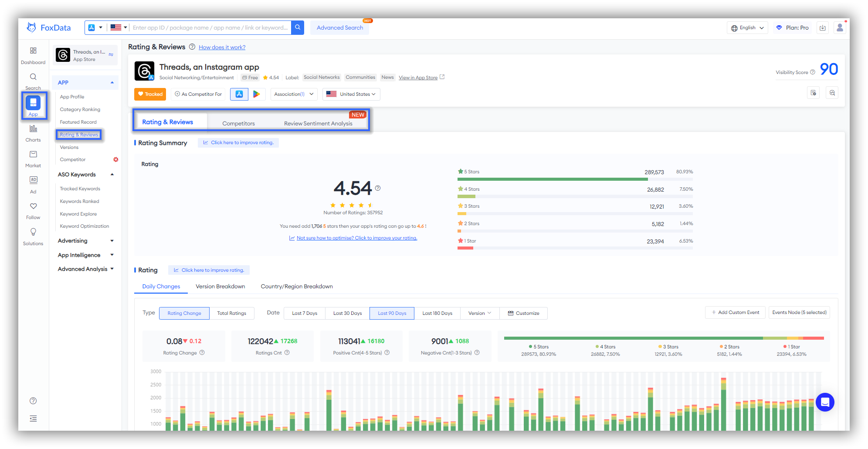Open the Association(1) dropdown
The width and height of the screenshot is (868, 449).
tap(294, 94)
